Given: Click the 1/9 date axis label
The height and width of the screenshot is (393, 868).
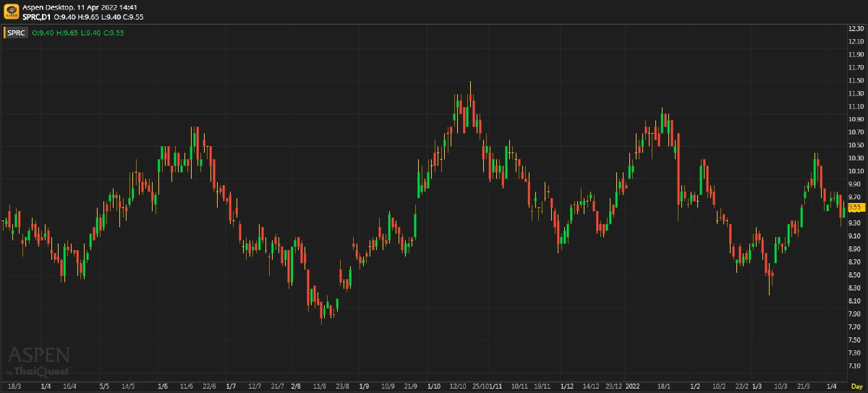Looking at the screenshot, I should tap(365, 386).
